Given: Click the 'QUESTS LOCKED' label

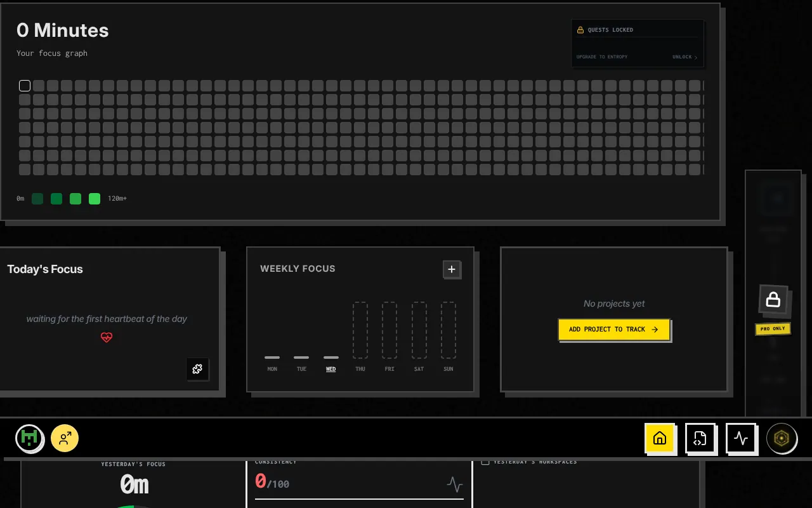Looking at the screenshot, I should click(610, 30).
